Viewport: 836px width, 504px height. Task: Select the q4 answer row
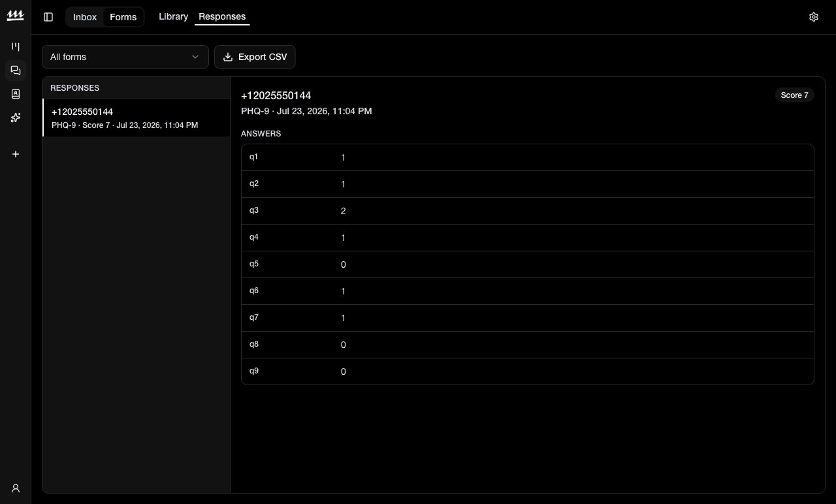tap(528, 238)
